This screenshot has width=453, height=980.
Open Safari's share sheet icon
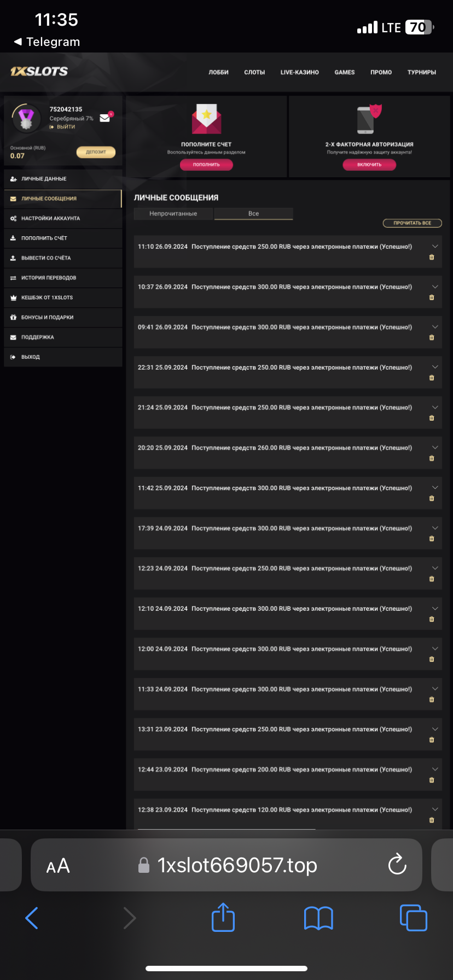point(223,918)
